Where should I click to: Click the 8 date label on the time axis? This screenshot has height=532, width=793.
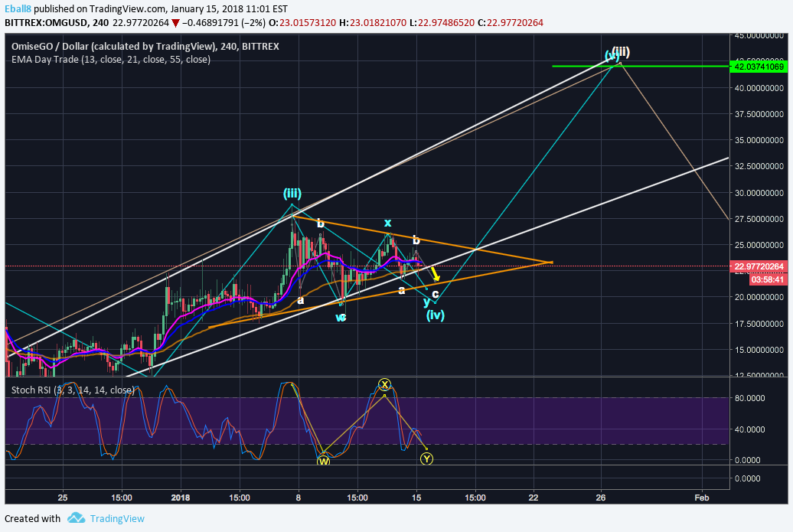click(x=299, y=498)
